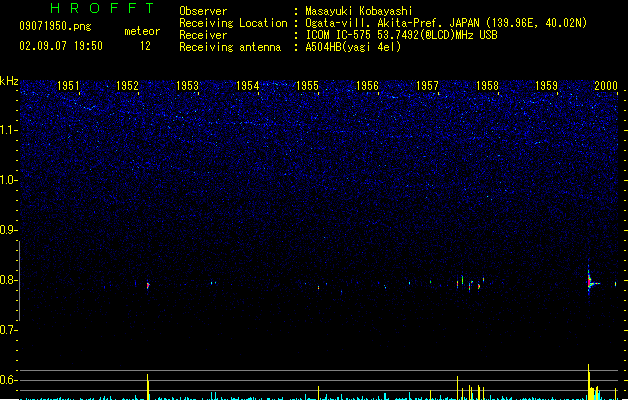
Task: Click the 1.0 kHz frequency label
Action: coord(8,181)
